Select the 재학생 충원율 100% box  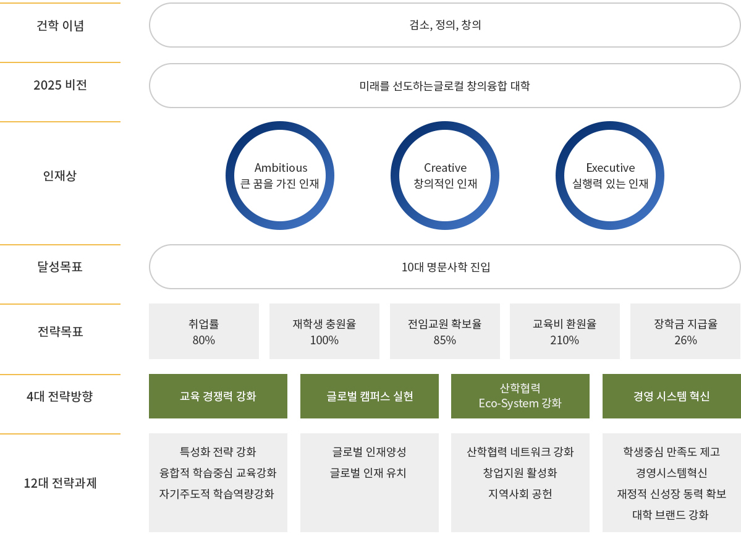pos(324,331)
